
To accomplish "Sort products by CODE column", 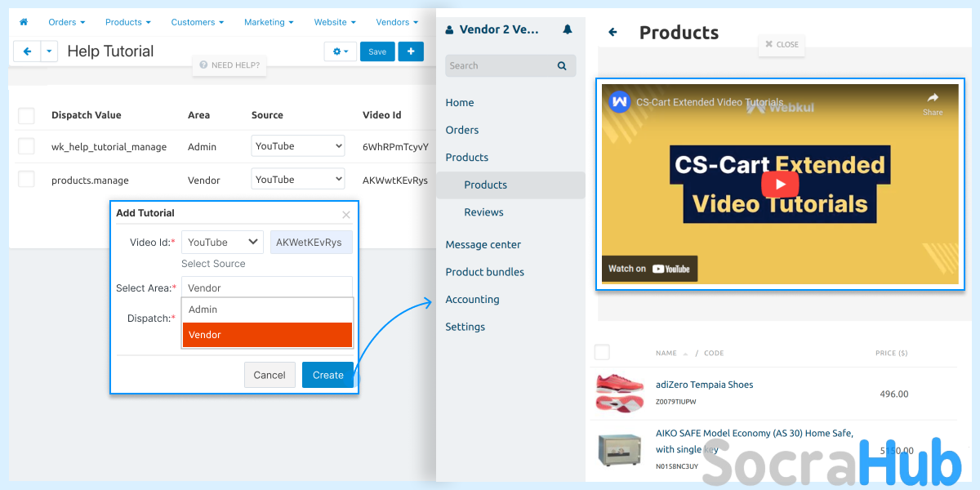I will point(714,354).
